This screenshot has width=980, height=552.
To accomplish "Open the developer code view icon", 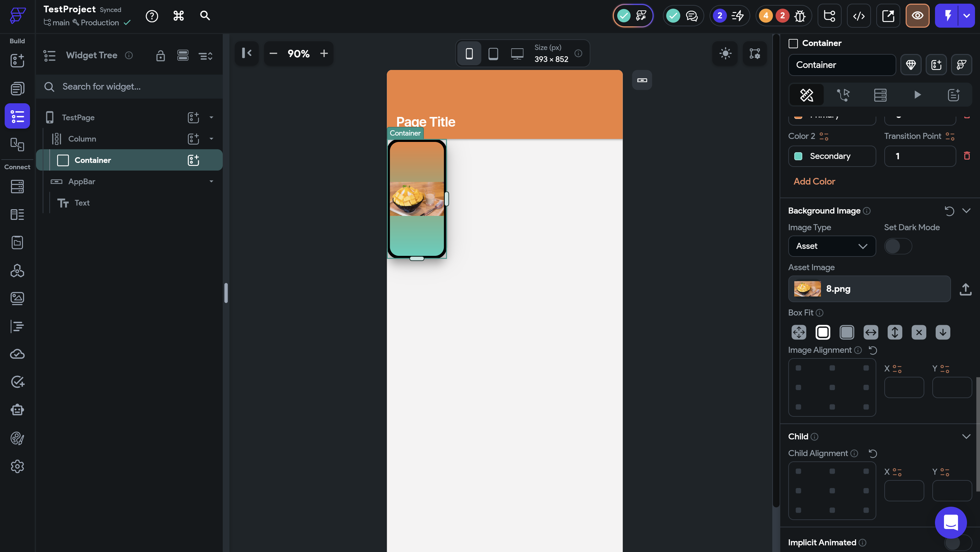I will coord(859,16).
